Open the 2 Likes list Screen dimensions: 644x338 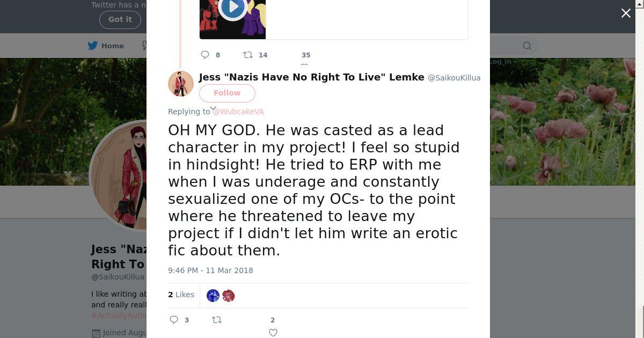point(181,295)
